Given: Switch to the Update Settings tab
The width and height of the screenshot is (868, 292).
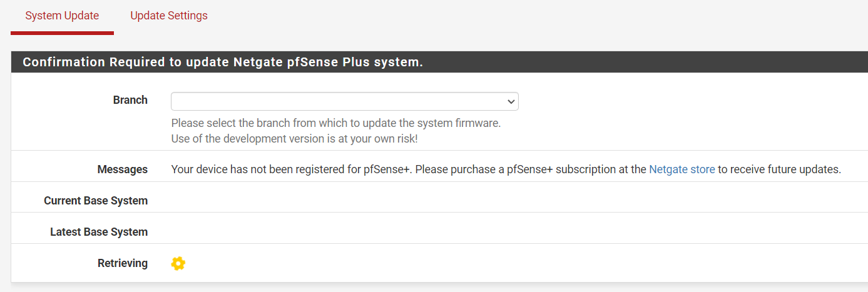Looking at the screenshot, I should (169, 16).
